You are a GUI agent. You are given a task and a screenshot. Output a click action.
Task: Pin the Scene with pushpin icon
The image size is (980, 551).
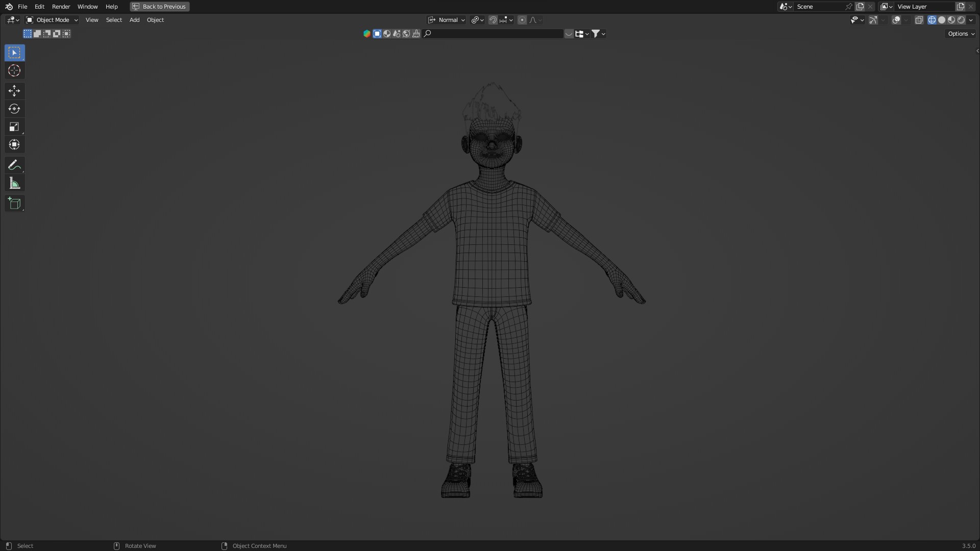coord(848,7)
